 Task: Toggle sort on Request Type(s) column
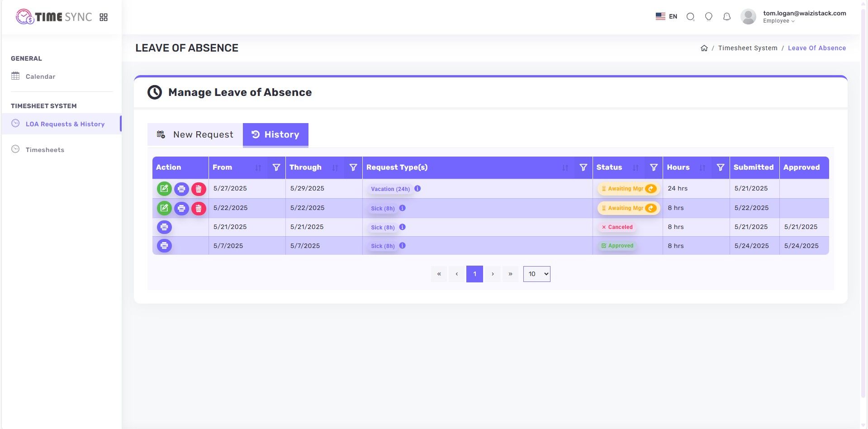coord(565,167)
